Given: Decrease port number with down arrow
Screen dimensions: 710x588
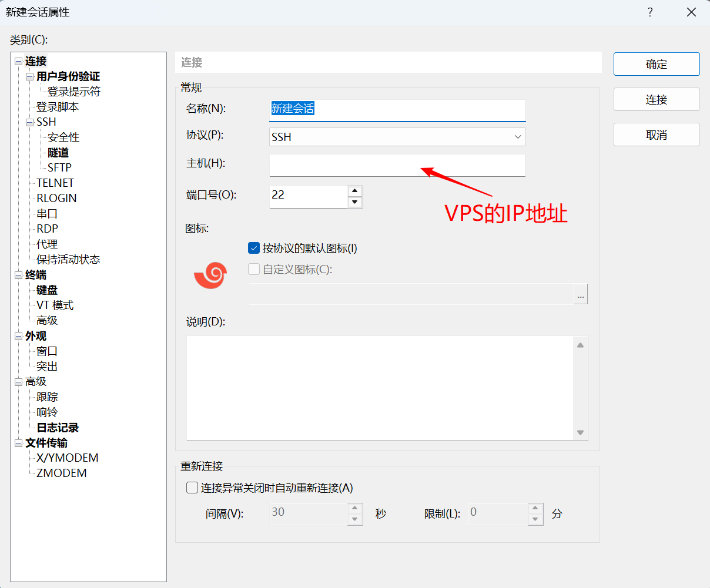Looking at the screenshot, I should tap(354, 202).
